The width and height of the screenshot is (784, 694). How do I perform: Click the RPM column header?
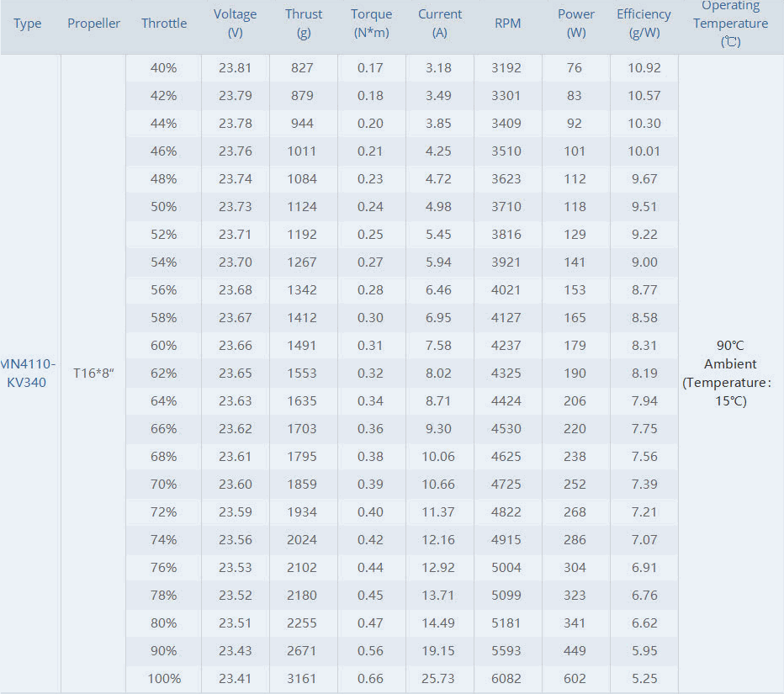(x=507, y=24)
